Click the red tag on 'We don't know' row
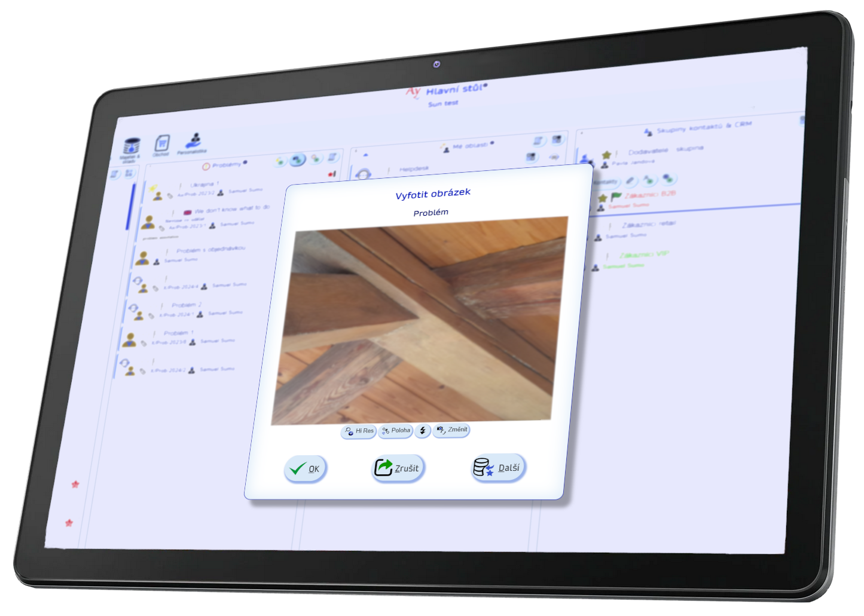This screenshot has width=864, height=616. pyautogui.click(x=187, y=212)
